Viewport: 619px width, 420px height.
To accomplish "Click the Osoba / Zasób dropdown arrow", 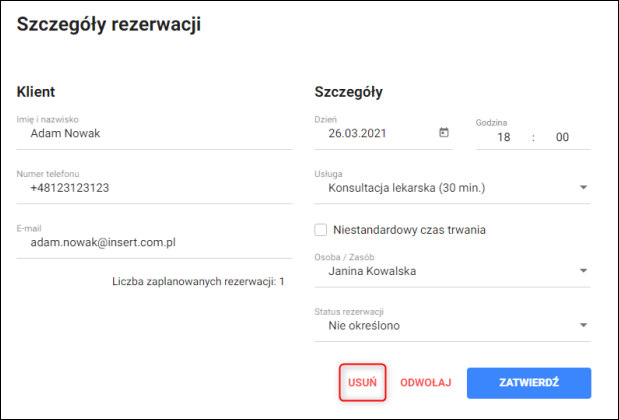I will point(583,271).
